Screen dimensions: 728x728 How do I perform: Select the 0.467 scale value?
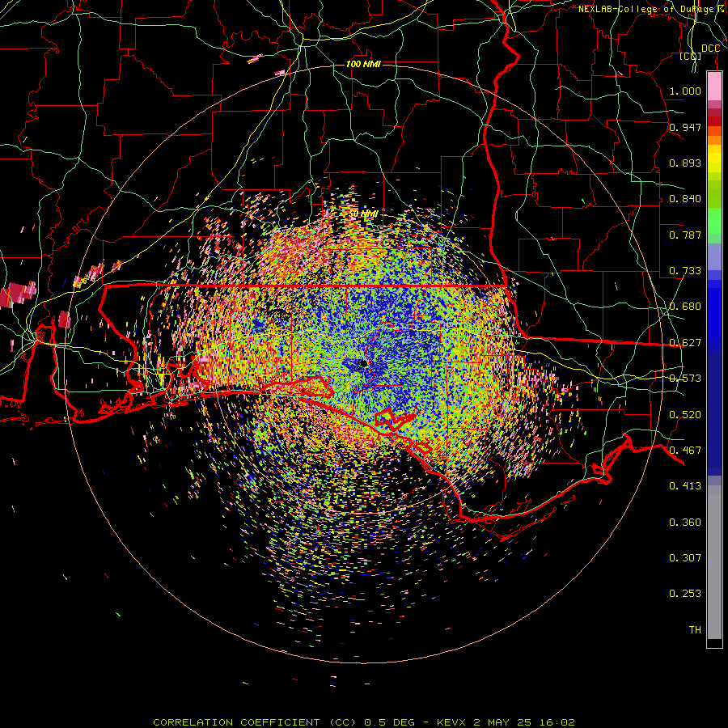coord(685,451)
